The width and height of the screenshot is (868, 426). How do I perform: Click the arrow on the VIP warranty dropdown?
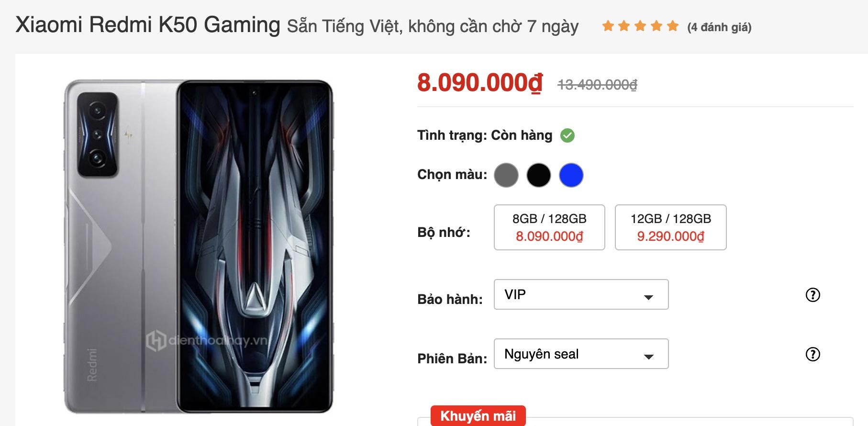coord(649,297)
